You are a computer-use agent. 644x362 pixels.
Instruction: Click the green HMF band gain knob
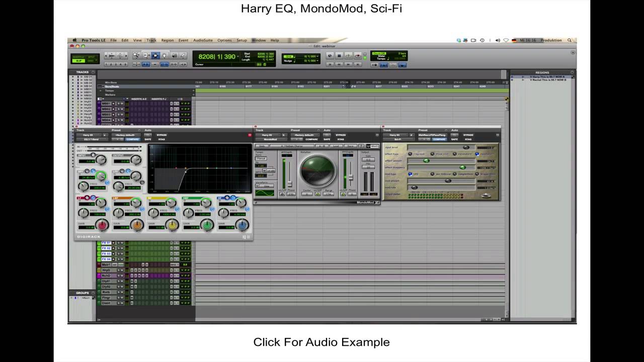(x=207, y=225)
